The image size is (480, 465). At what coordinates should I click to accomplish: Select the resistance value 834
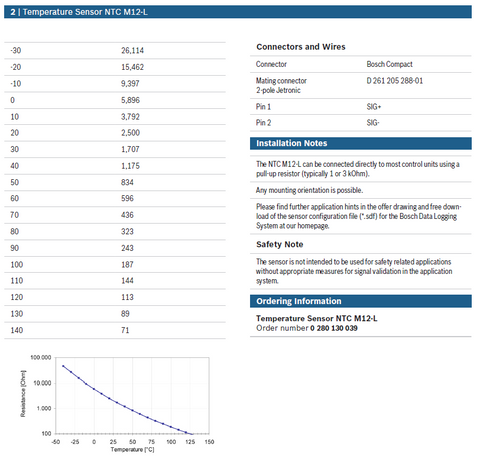click(x=127, y=183)
